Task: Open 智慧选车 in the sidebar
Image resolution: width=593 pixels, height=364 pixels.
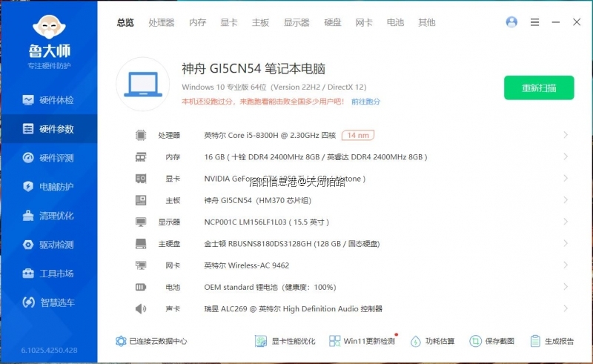Action: pos(48,302)
